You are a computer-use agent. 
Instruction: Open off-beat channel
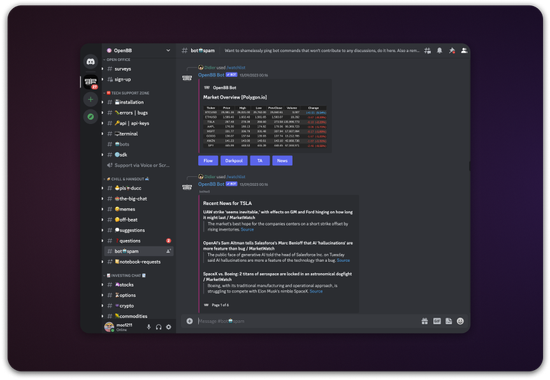coord(139,220)
